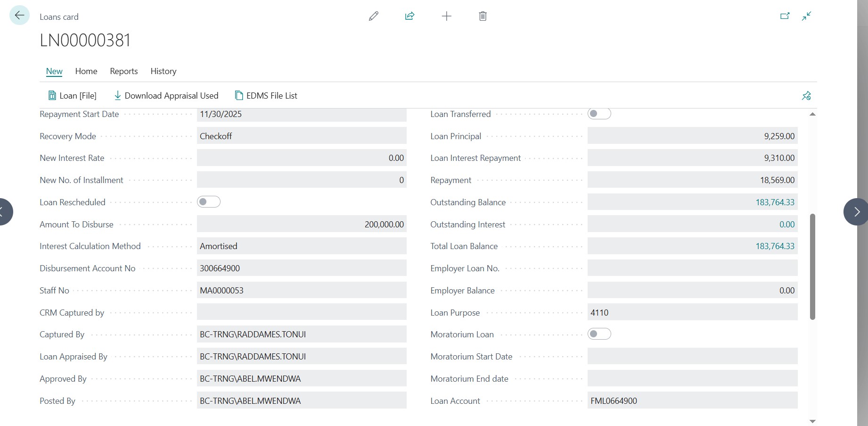
Task: Toggle the Loan Rescheduled switch
Action: coord(209,202)
